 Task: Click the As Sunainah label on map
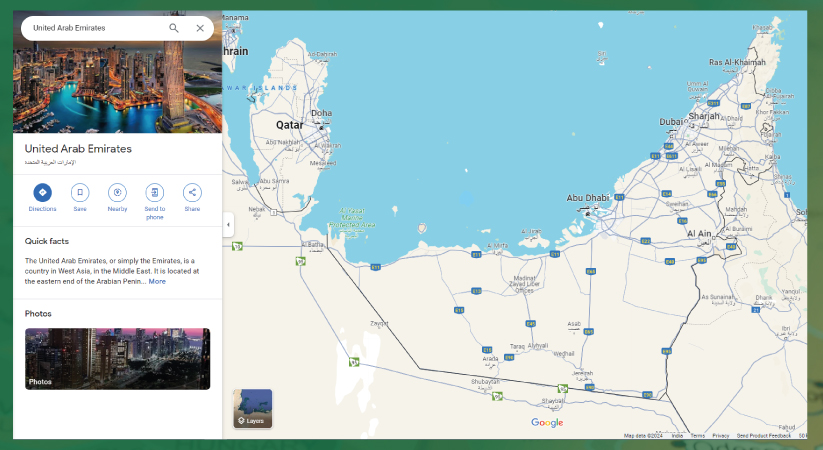(718, 297)
